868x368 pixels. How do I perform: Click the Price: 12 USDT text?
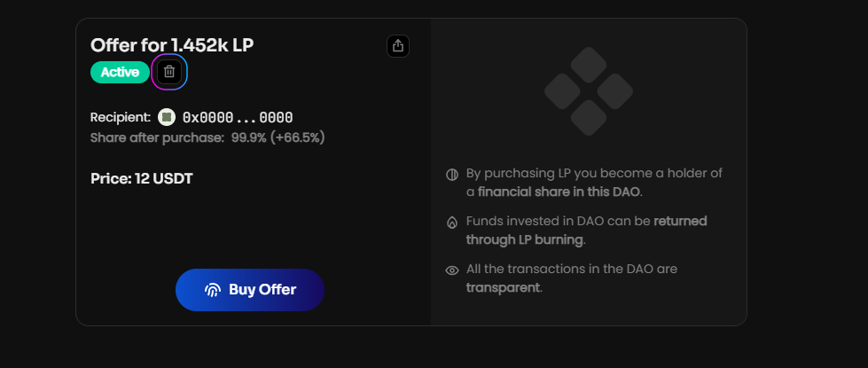142,178
